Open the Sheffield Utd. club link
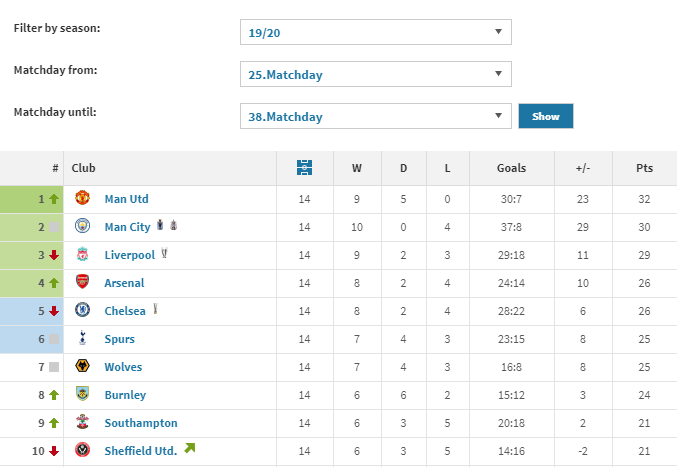The width and height of the screenshot is (677, 467). [x=140, y=451]
